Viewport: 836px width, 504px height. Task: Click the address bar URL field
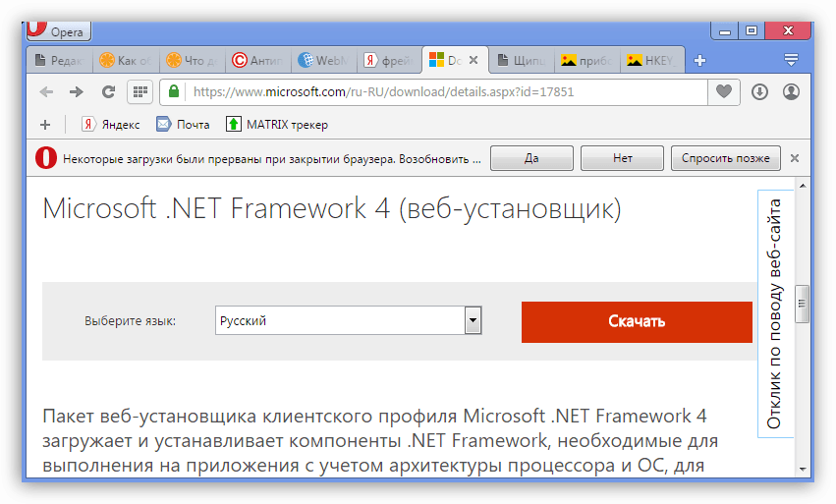click(447, 92)
